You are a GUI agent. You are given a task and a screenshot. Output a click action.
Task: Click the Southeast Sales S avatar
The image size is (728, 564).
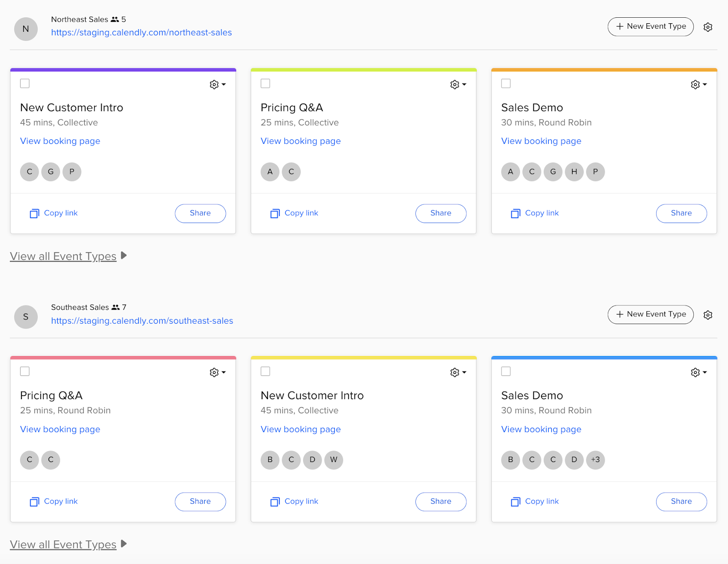tap(26, 317)
